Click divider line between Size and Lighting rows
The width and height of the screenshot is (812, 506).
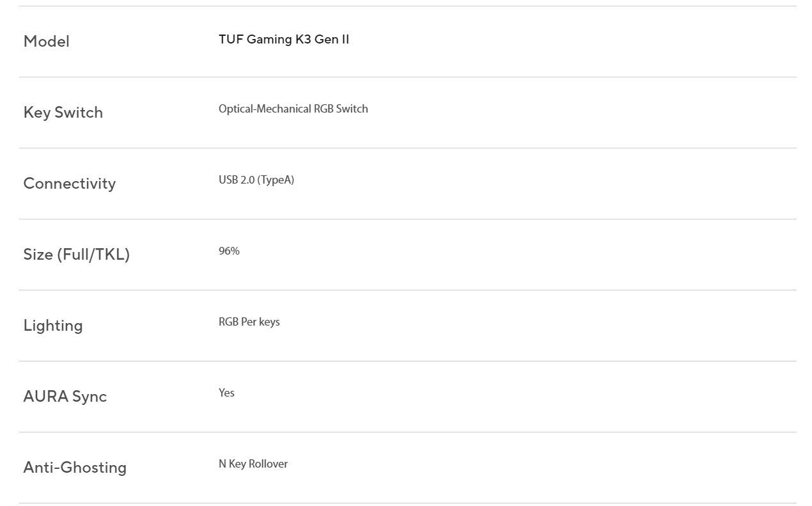pyautogui.click(x=408, y=290)
